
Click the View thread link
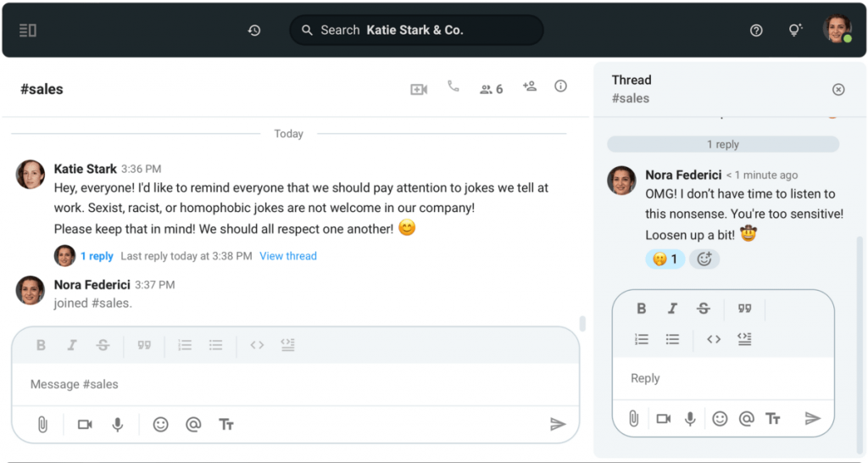pos(288,256)
